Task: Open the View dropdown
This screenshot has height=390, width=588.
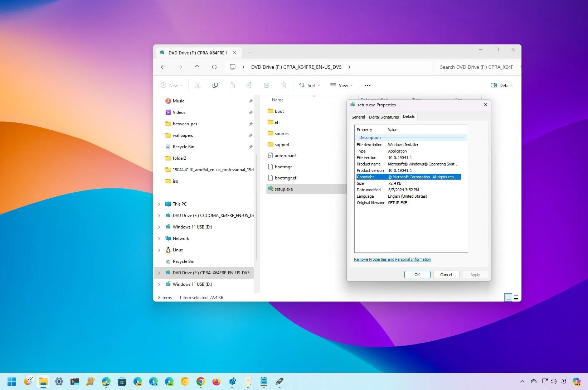Action: 341,85
